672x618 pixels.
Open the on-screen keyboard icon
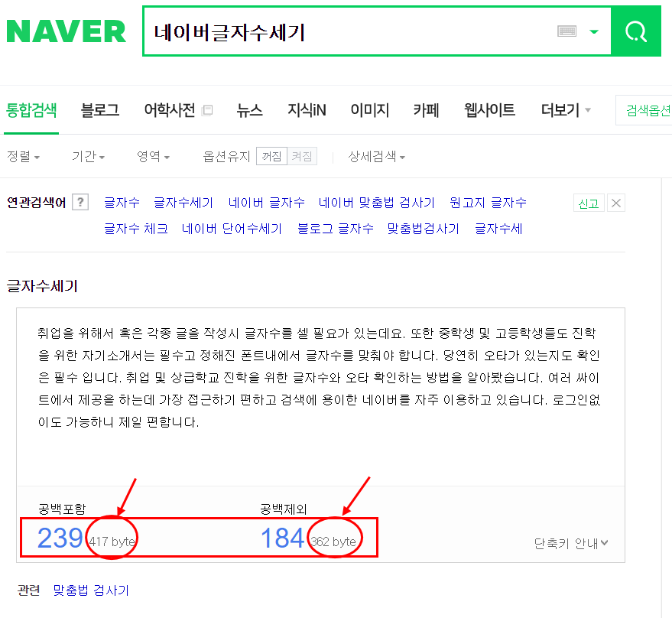click(x=566, y=31)
